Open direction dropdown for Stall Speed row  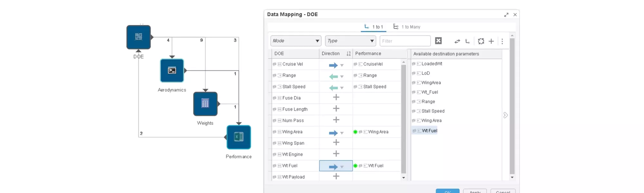(342, 88)
